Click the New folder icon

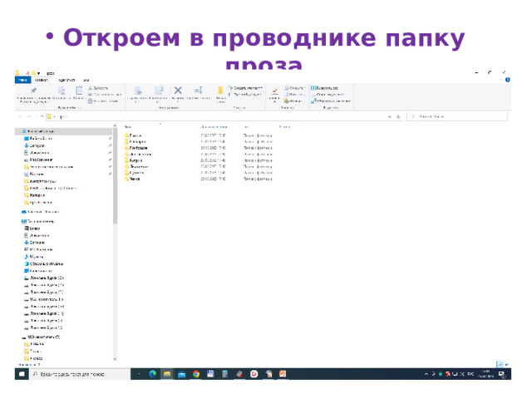tap(220, 91)
